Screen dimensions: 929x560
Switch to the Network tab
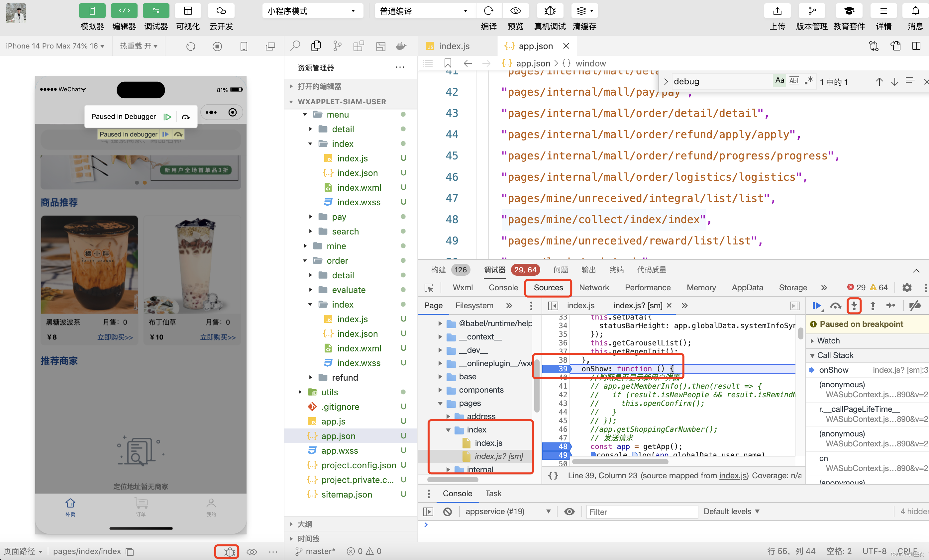coord(593,288)
